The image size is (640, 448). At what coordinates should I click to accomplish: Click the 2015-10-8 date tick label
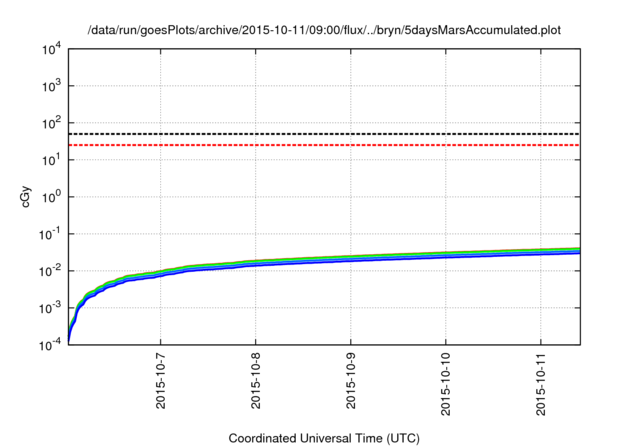pos(256,382)
